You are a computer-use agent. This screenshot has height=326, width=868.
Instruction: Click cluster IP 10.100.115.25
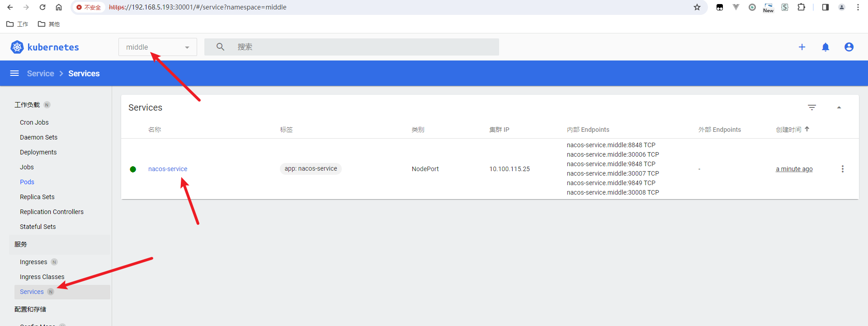click(x=509, y=169)
